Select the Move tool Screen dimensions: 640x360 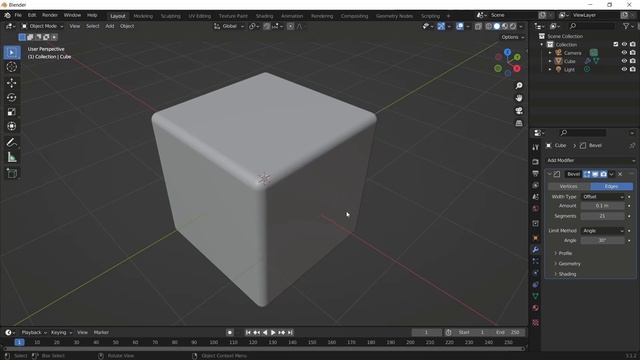click(x=11, y=83)
